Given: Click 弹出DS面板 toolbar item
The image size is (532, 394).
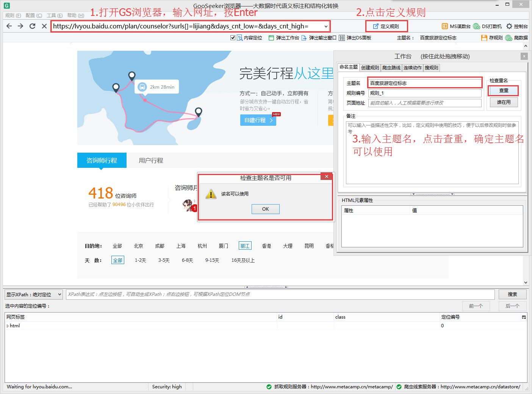Looking at the screenshot, I should [x=355, y=38].
